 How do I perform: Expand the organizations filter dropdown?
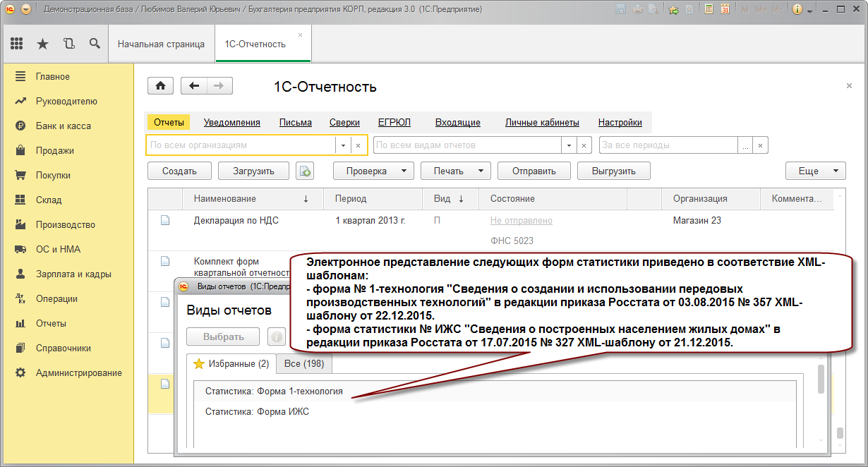pos(343,145)
